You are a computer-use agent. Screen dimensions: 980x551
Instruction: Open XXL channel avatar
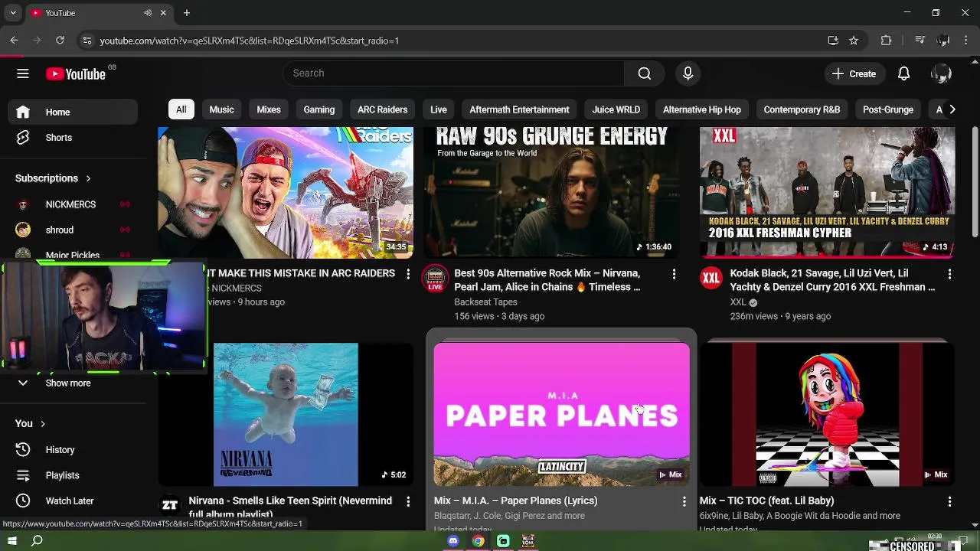coord(711,278)
